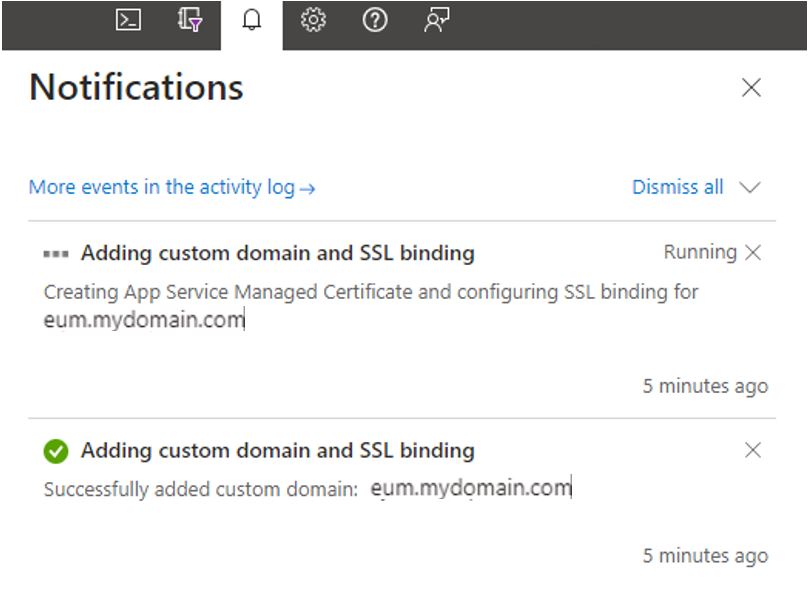Close the Notifications panel
This screenshot has width=810, height=611.
pos(752,88)
